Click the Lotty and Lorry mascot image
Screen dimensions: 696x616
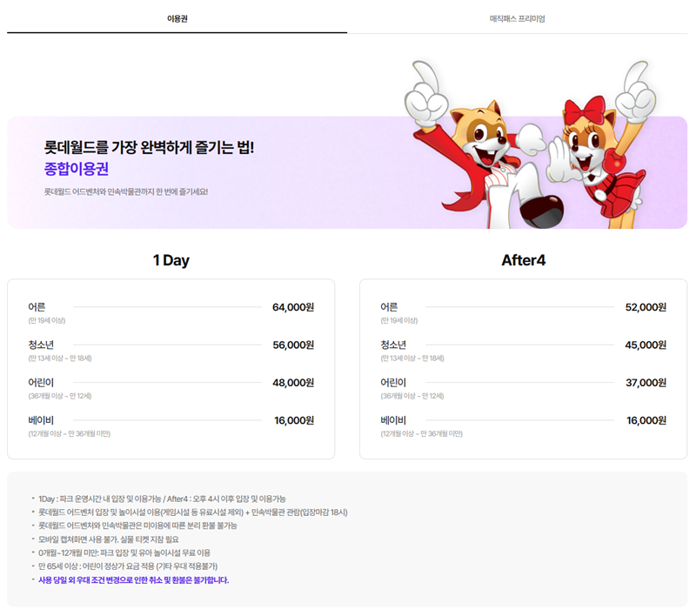(531, 144)
